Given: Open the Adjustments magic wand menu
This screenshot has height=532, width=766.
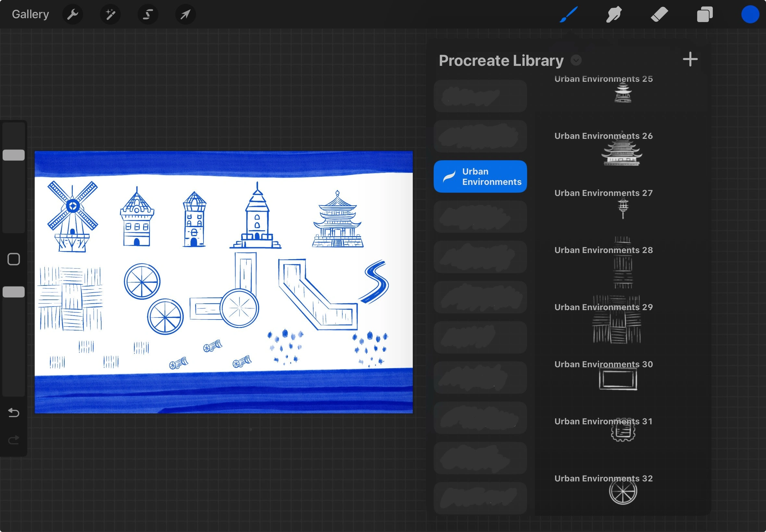Looking at the screenshot, I should click(110, 14).
